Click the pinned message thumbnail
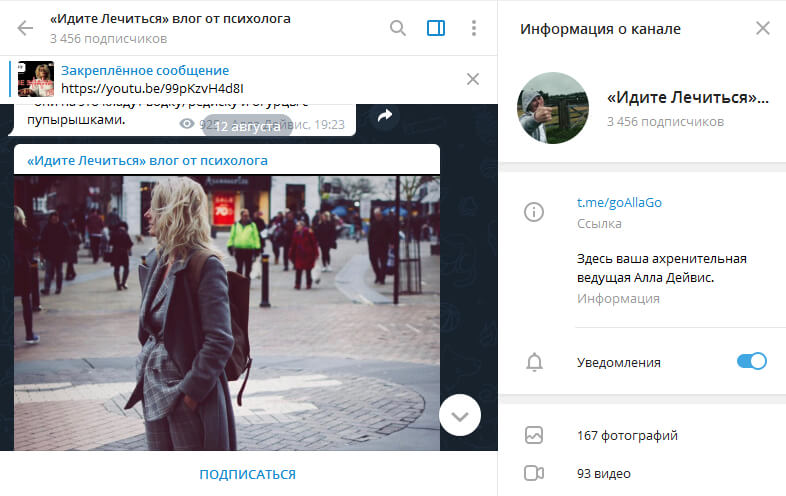The width and height of the screenshot is (786, 496). click(x=36, y=79)
